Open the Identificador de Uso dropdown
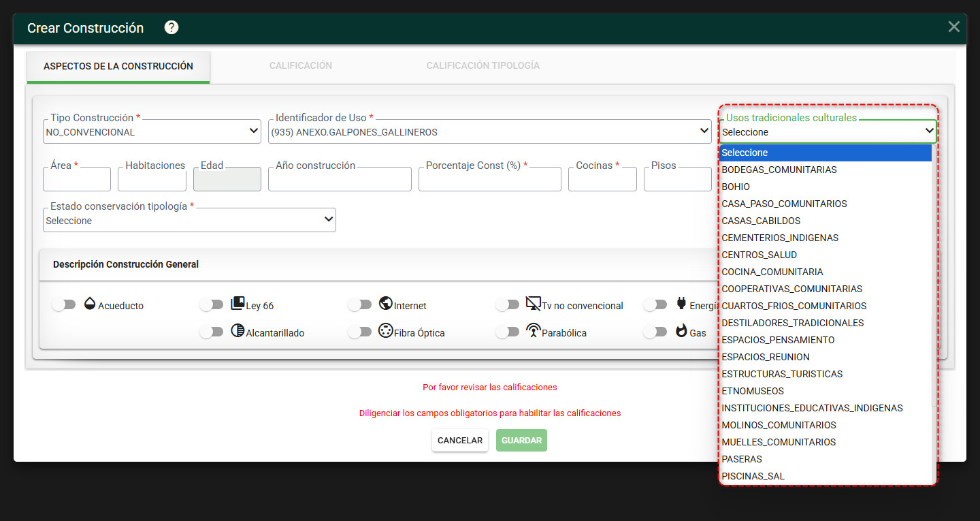Screen dimensions: 980x521 tap(490, 131)
